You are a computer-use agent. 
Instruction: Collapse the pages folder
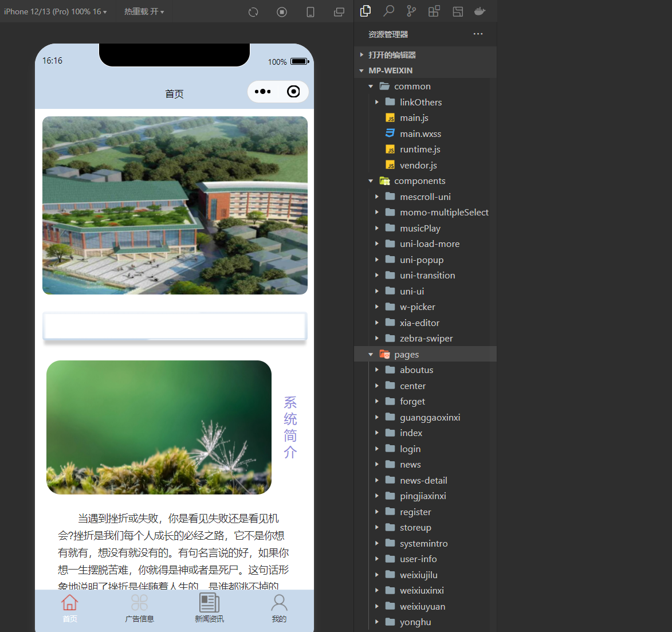[x=406, y=355]
